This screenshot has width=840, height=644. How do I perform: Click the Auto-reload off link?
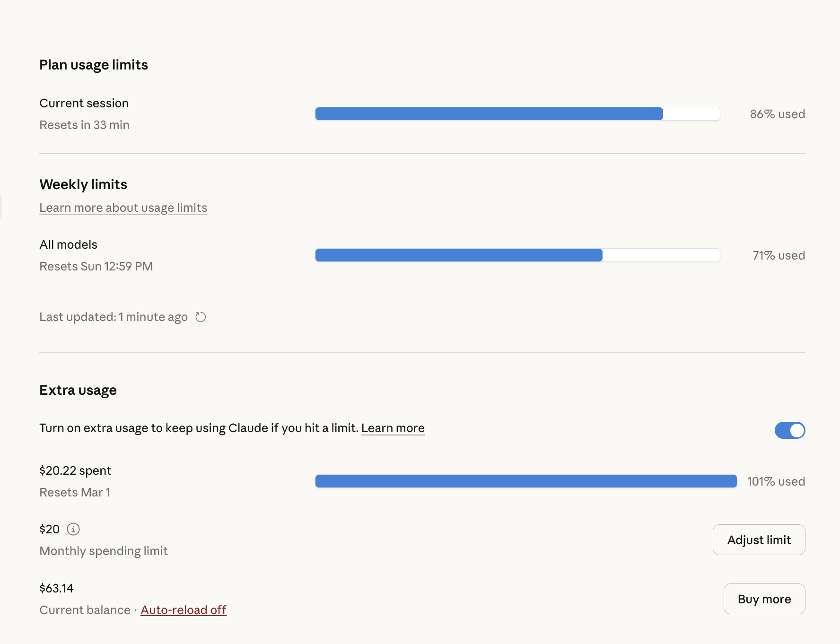(x=184, y=610)
